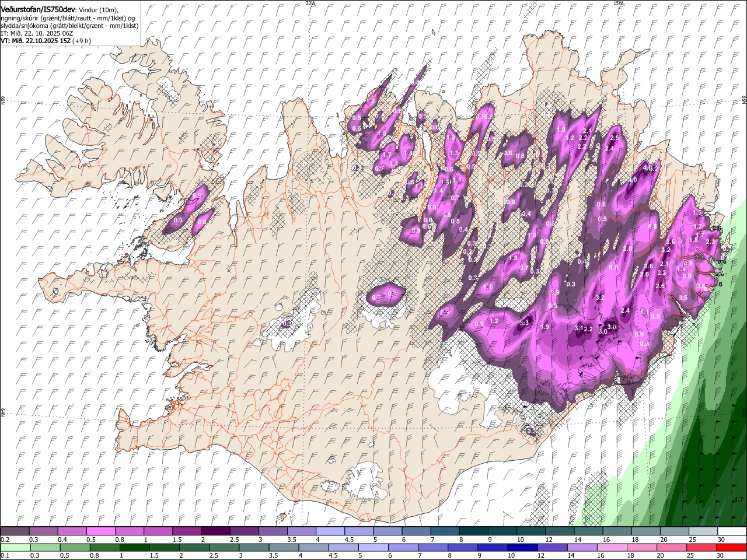Click the bright red 30+ swatch in the lower legend row
The image size is (747, 560).
point(731,548)
